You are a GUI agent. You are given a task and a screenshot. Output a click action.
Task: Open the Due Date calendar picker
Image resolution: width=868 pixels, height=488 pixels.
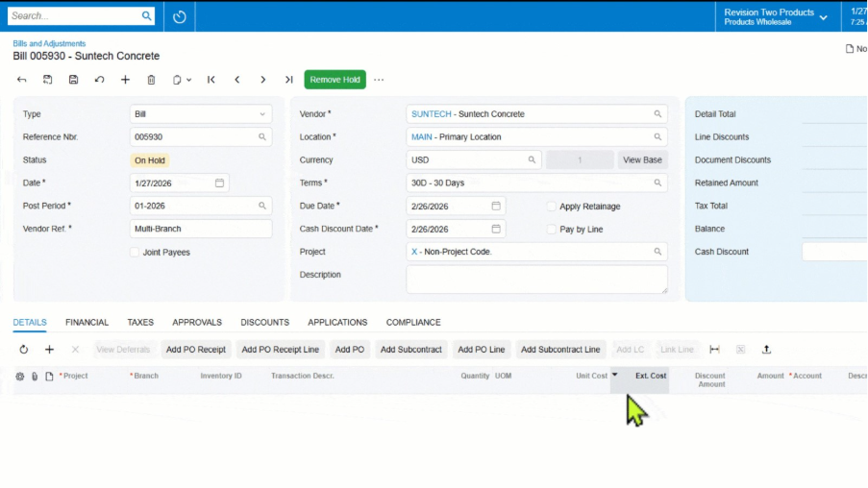496,206
